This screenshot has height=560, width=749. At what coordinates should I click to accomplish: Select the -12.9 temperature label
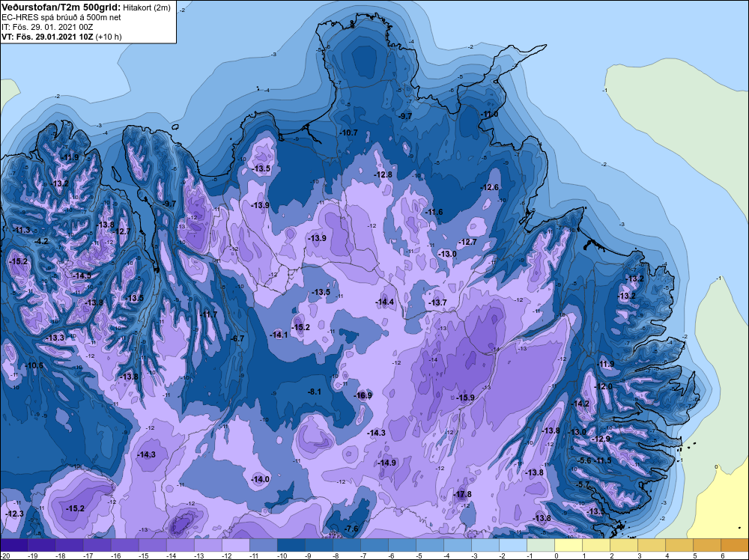tap(601, 439)
